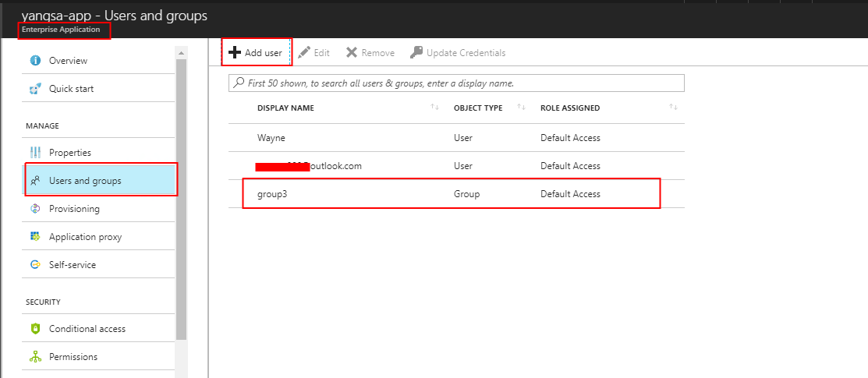The height and width of the screenshot is (378, 868).
Task: Select Users and groups in sidebar
Action: pyautogui.click(x=97, y=180)
